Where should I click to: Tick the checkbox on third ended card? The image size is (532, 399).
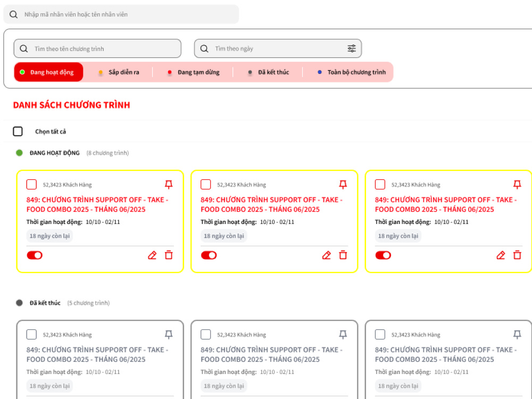point(380,334)
